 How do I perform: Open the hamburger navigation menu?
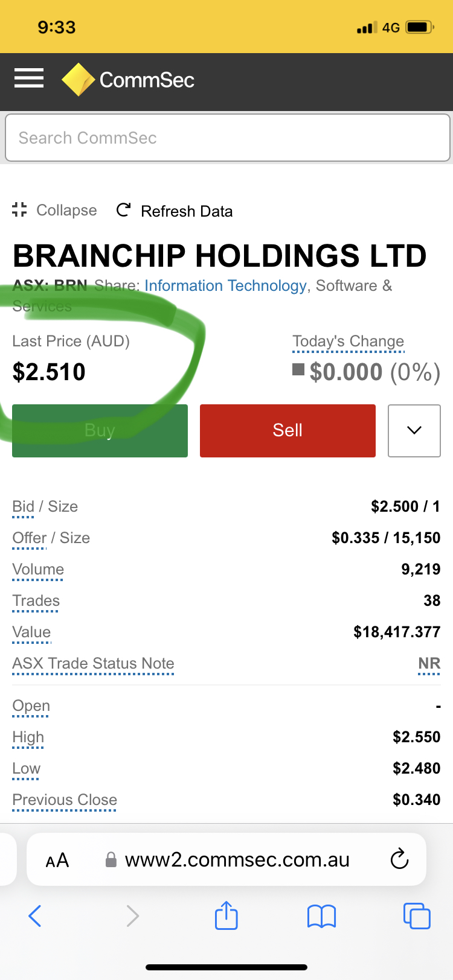pyautogui.click(x=29, y=78)
